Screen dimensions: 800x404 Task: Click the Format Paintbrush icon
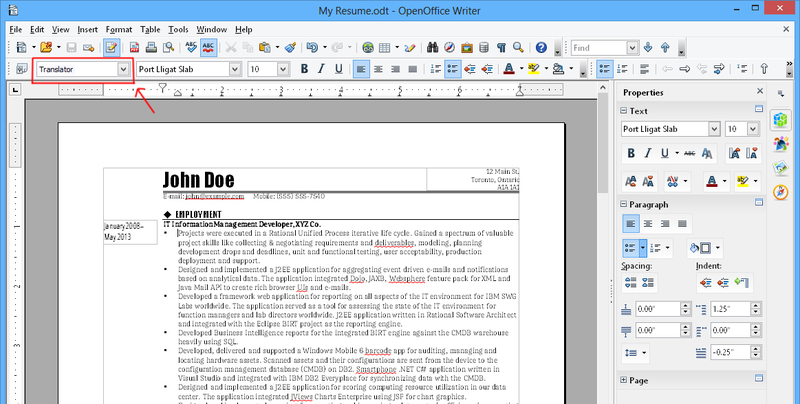290,48
